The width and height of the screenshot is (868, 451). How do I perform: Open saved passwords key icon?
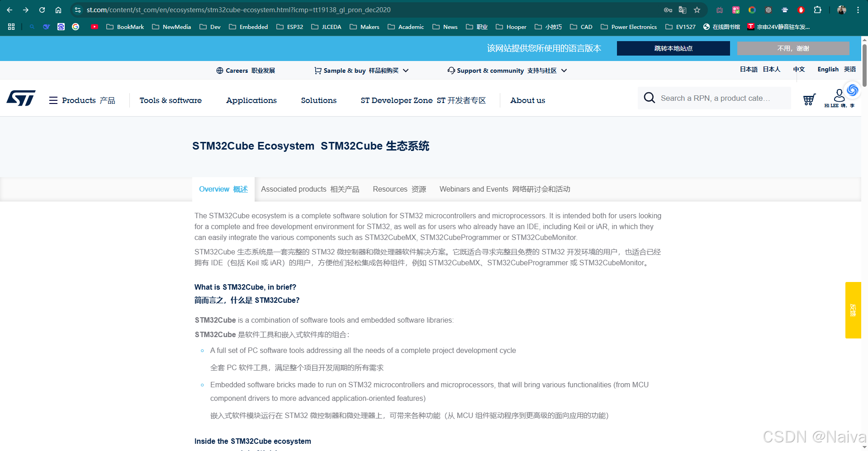point(668,10)
